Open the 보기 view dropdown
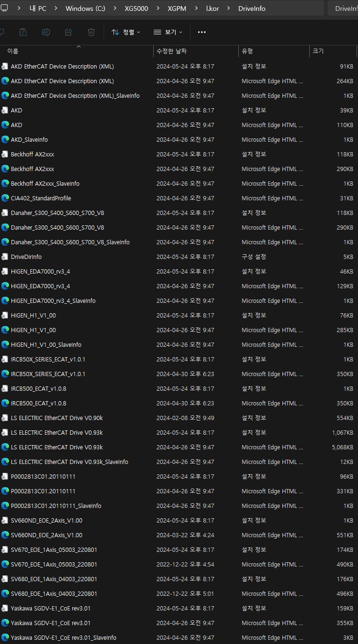 (168, 32)
